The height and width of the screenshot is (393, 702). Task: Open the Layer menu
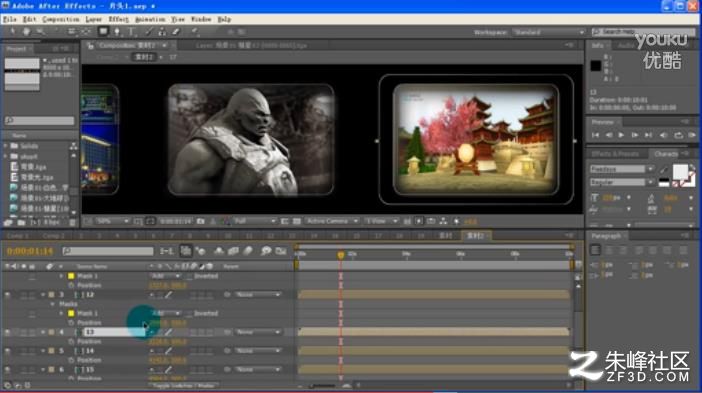tap(94, 19)
